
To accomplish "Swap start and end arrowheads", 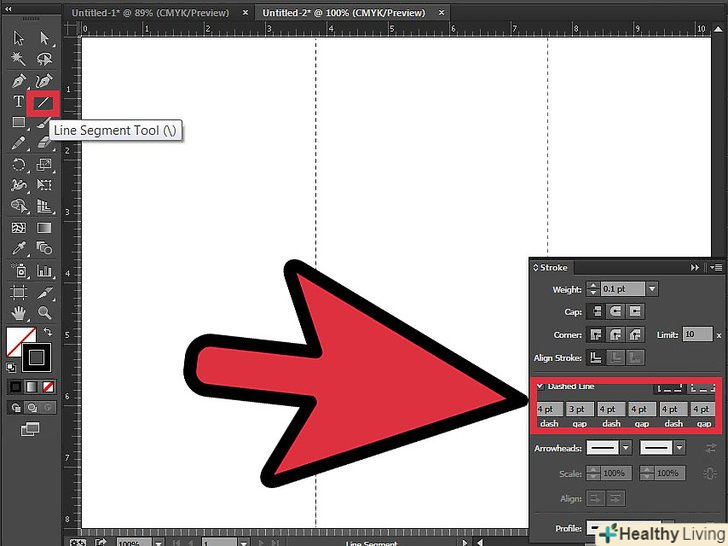I will pyautogui.click(x=711, y=448).
